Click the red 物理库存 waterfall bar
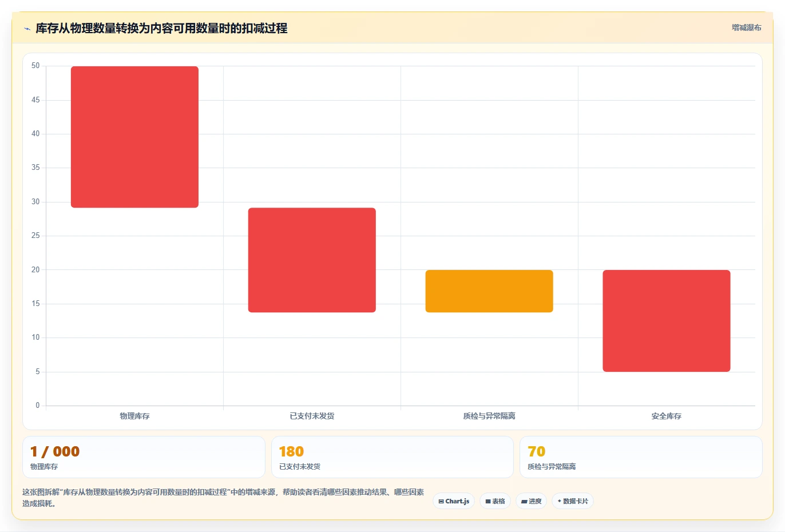Screen dimensions: 785x532 [134, 137]
